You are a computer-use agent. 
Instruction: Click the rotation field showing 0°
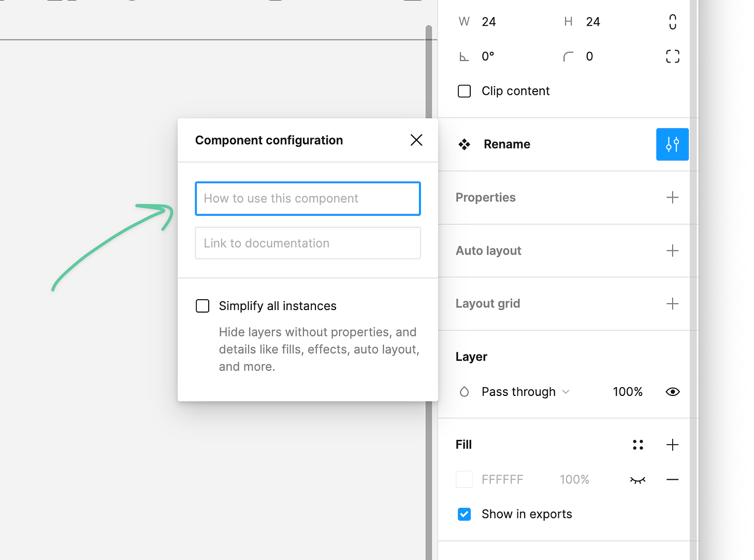tap(488, 56)
